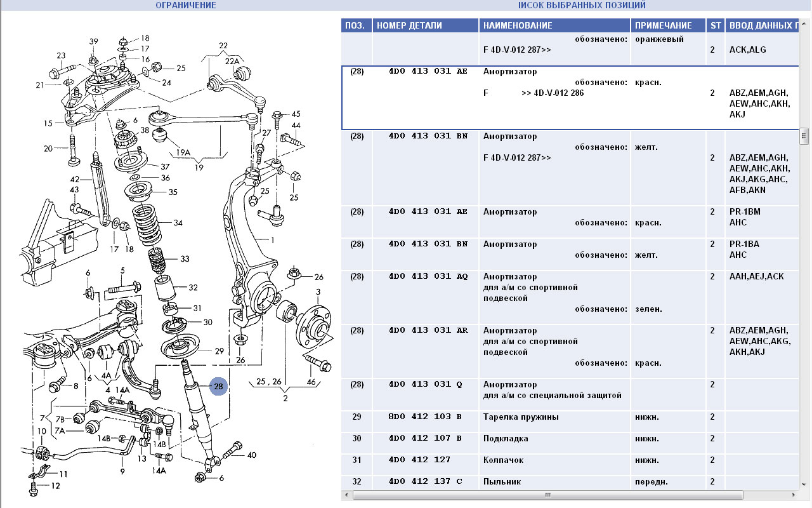The image size is (812, 508).
Task: Click the highlighted position 28 marker in diagram
Action: pos(218,386)
